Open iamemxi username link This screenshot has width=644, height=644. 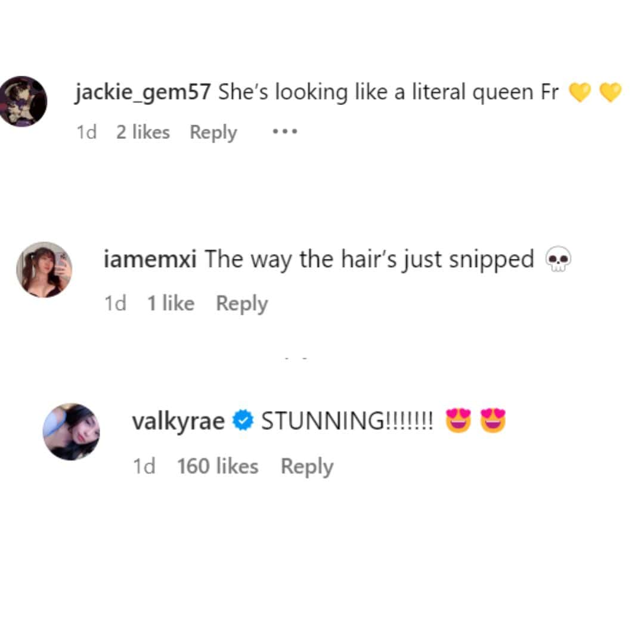(x=150, y=259)
